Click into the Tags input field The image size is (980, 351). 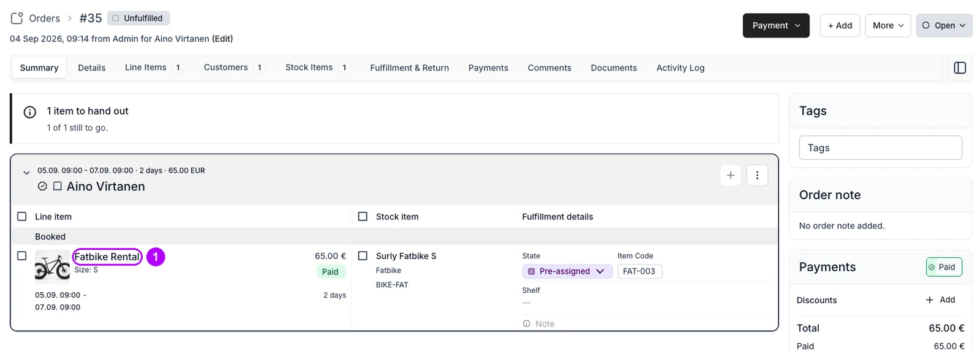coord(880,148)
